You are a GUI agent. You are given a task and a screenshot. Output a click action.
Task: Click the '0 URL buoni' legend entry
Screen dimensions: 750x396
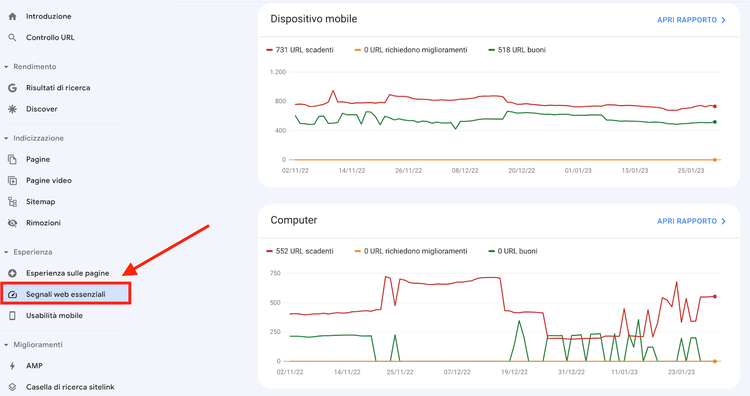513,251
